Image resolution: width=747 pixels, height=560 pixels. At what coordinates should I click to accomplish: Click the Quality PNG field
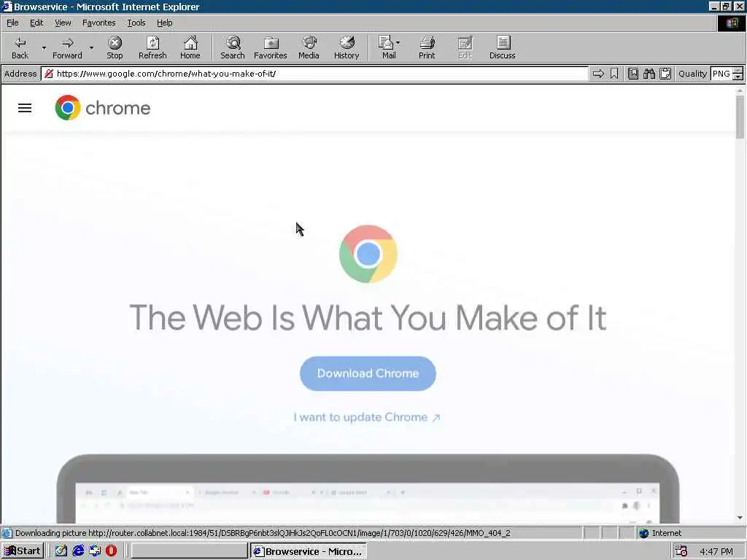[x=721, y=74]
